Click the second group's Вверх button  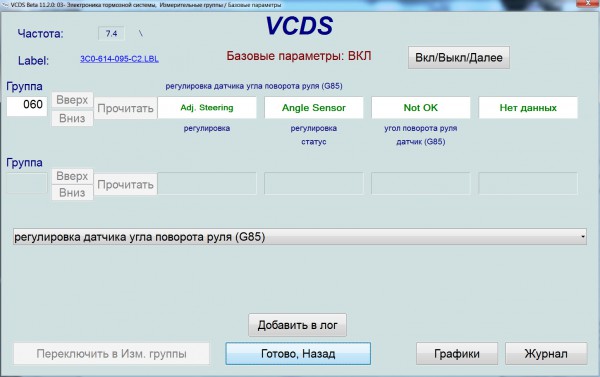tap(72, 176)
